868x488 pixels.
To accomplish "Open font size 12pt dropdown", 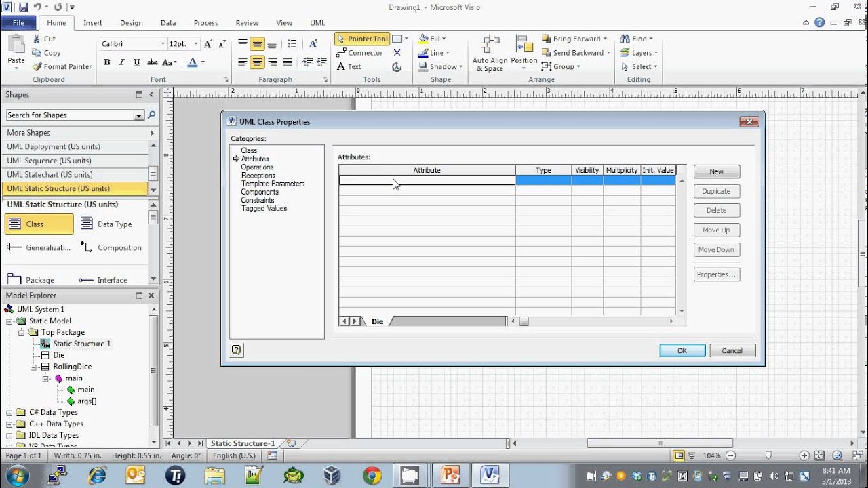I will coord(196,43).
